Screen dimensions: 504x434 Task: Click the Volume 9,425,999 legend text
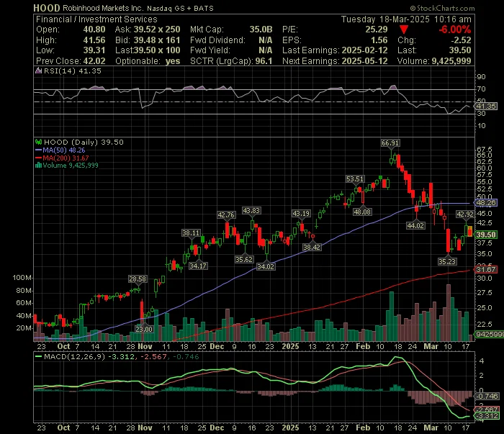point(71,165)
